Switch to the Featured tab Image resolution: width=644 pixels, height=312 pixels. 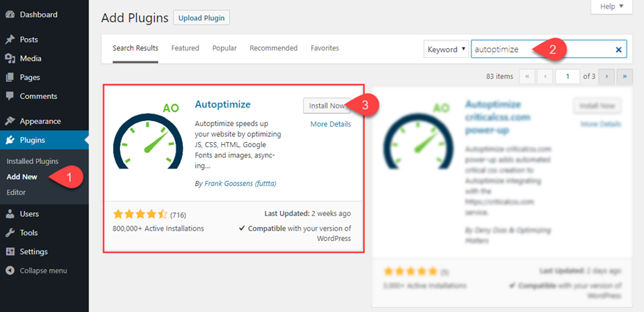point(185,48)
